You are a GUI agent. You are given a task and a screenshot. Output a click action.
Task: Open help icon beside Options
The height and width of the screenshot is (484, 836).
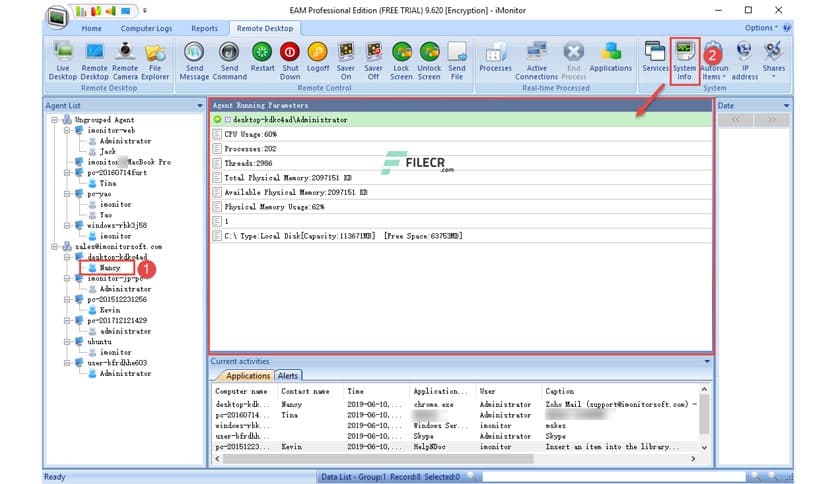[x=787, y=28]
